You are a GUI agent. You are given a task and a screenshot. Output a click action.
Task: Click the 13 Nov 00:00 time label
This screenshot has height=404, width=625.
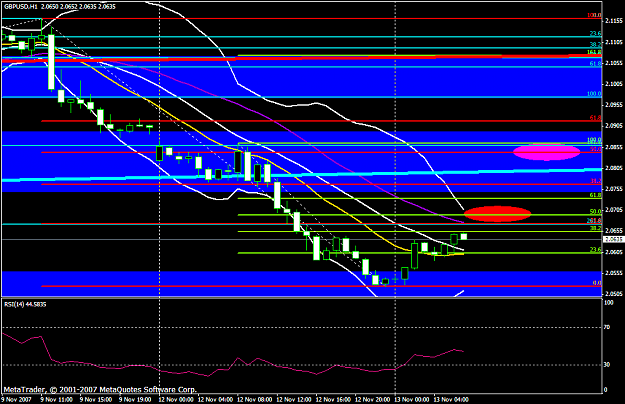(412, 399)
